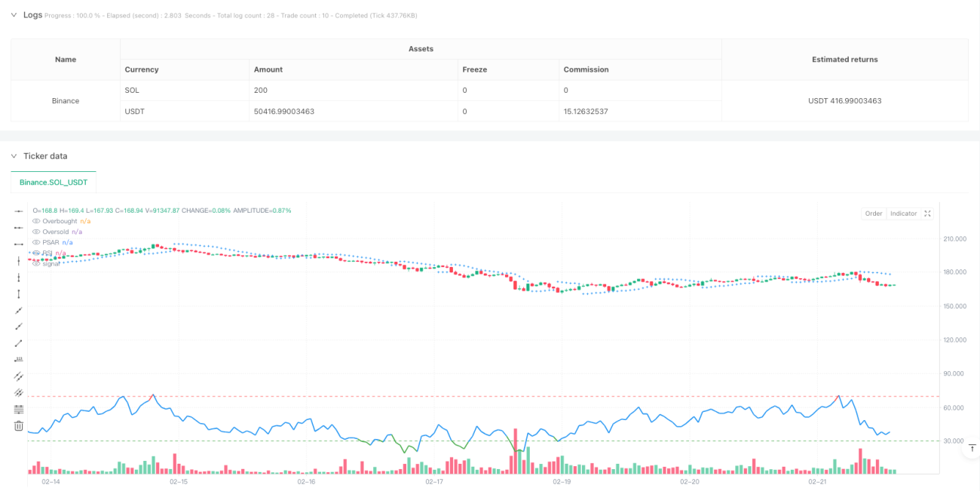Screen dimensions: 980x491
Task: Click the 02-17 date axis marker
Action: (433, 481)
